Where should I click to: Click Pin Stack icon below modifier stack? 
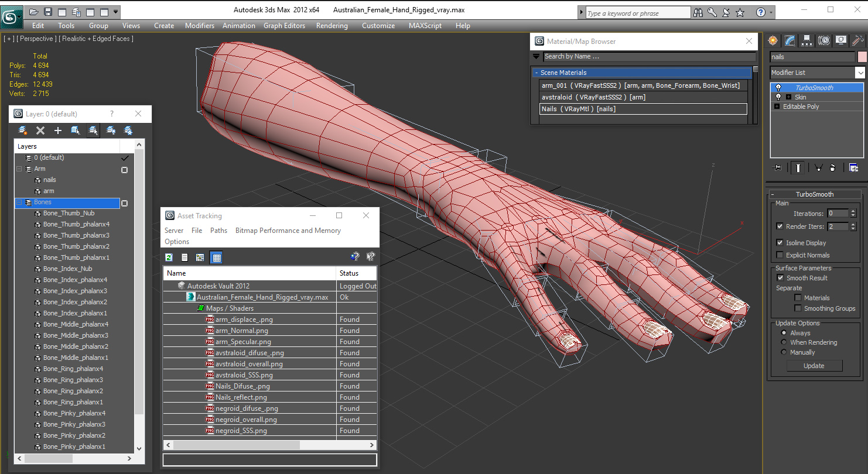[x=778, y=168]
